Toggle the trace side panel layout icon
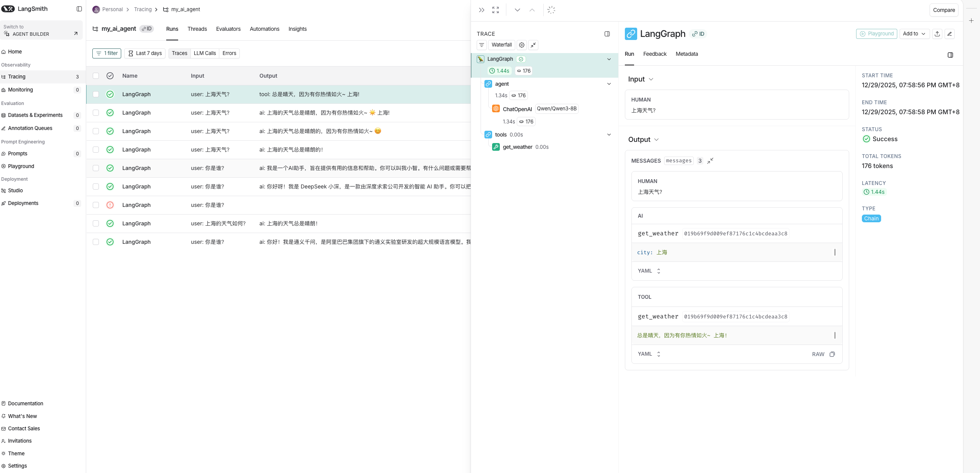 pos(607,34)
